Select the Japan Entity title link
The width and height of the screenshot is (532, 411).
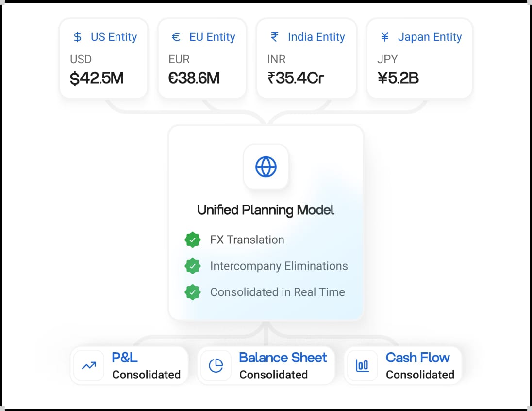pyautogui.click(x=430, y=37)
